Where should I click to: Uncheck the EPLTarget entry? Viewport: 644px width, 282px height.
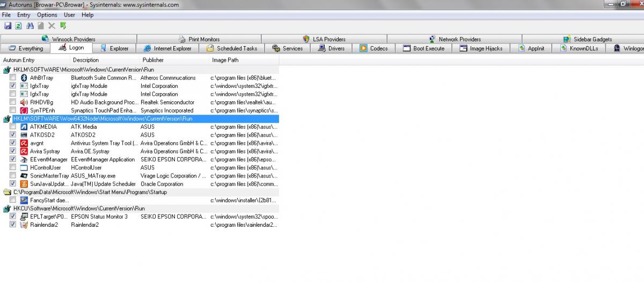point(13,217)
